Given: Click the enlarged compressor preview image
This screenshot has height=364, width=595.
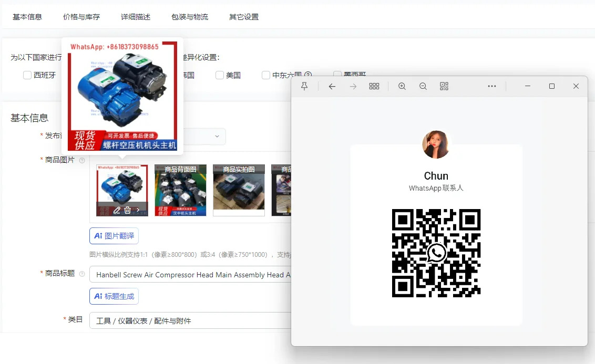Looking at the screenshot, I should click(x=122, y=96).
